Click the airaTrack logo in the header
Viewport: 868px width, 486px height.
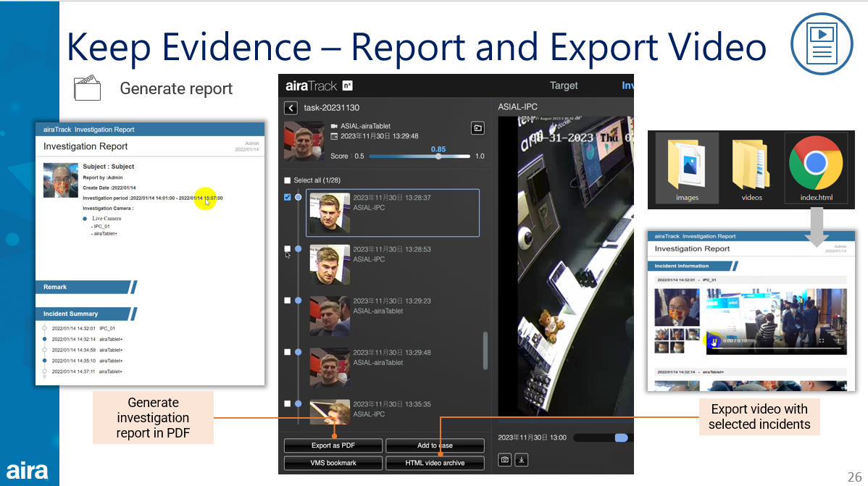319,85
